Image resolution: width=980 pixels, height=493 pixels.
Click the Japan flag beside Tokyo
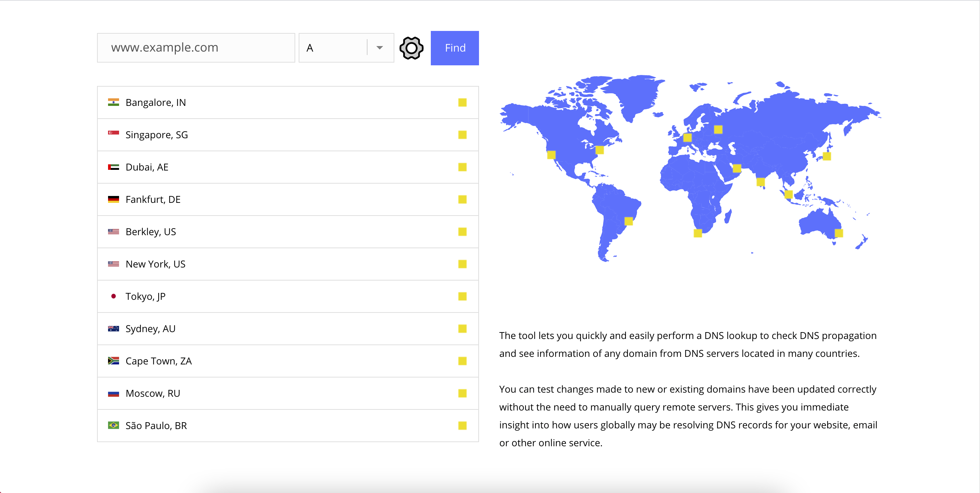coord(114,296)
